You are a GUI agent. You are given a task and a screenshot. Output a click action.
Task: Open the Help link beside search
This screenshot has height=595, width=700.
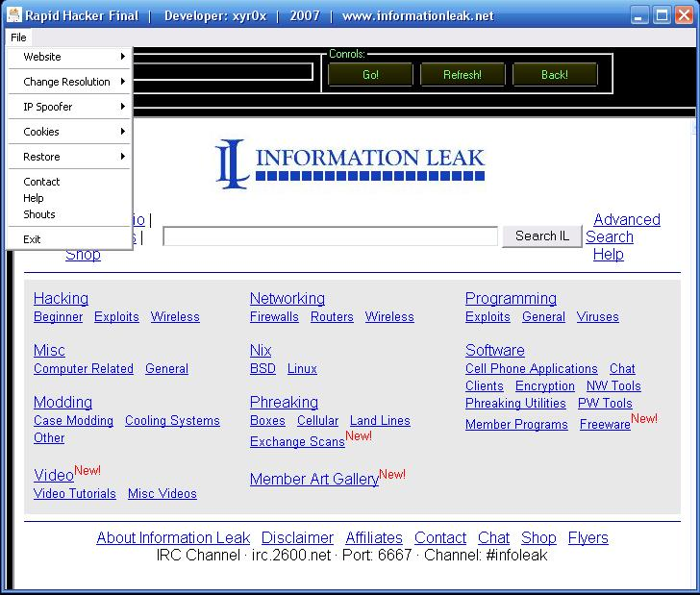click(x=608, y=254)
